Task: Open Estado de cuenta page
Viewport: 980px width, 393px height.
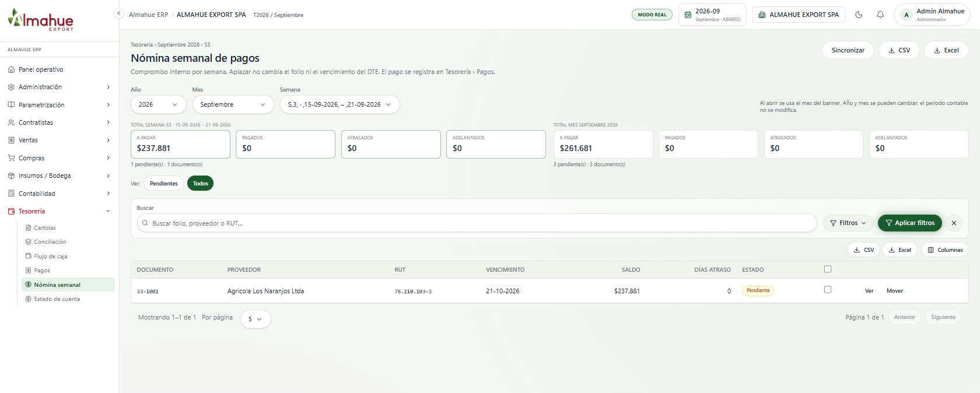Action: [x=68, y=299]
